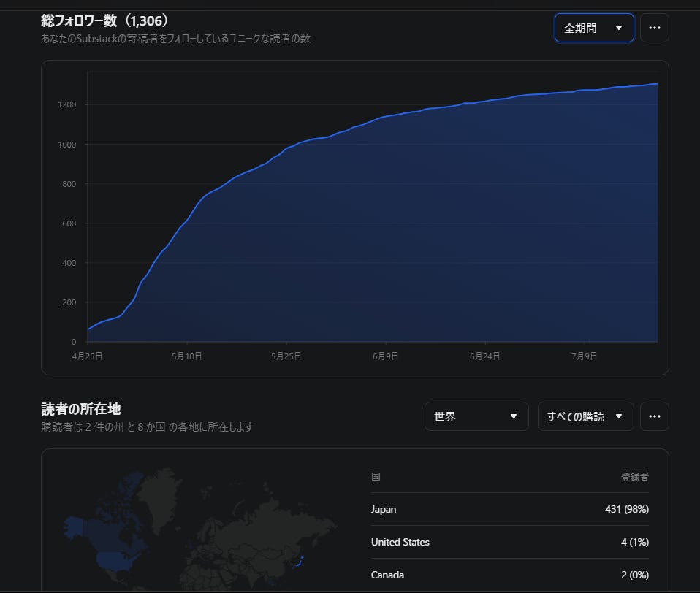Open more options beside すべての購読 dropdown
Image resolution: width=700 pixels, height=593 pixels.
(655, 416)
